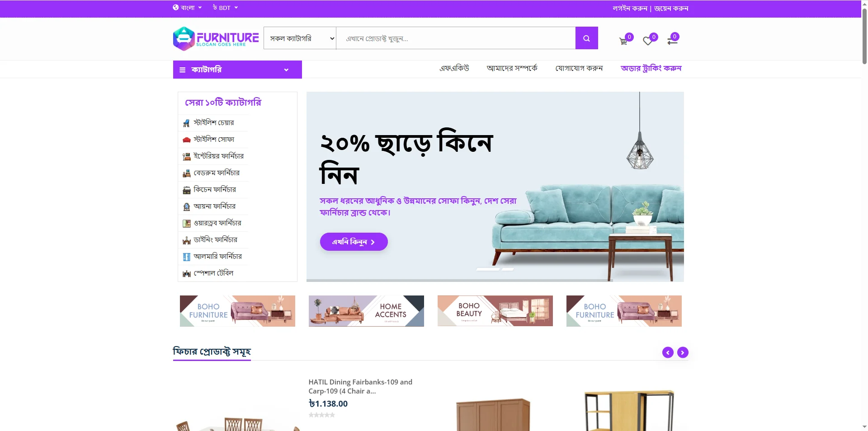Click the magnifier search button
The image size is (868, 431).
click(586, 38)
